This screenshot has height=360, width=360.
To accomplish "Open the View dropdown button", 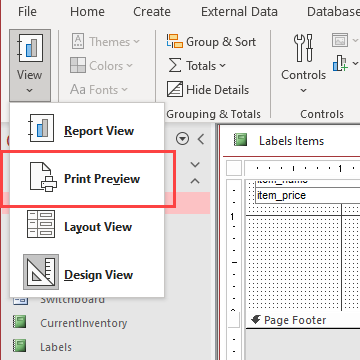I will coord(30,65).
